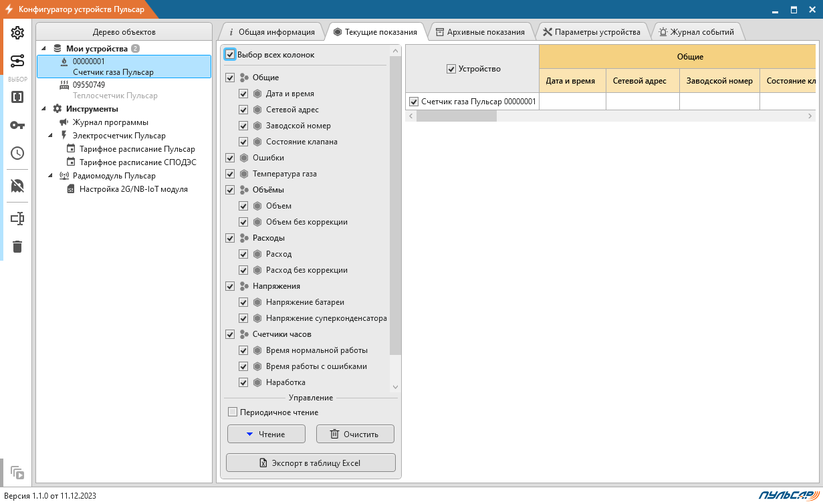The width and height of the screenshot is (823, 504).
Task: Click the Дерево объектов panel header
Action: tap(124, 32)
